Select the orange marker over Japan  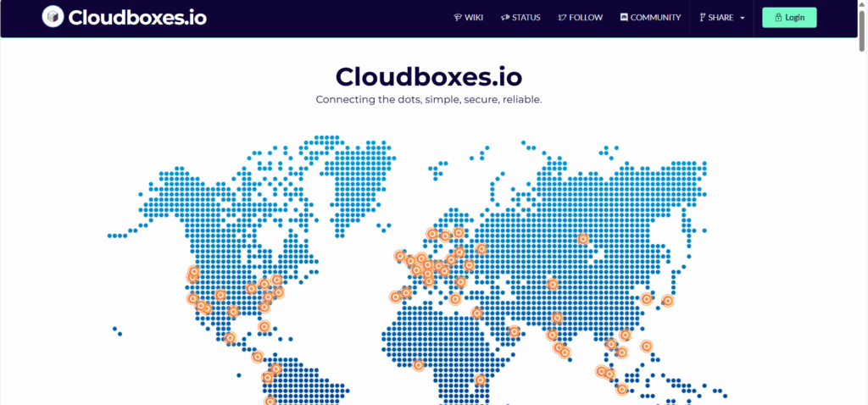pos(668,301)
